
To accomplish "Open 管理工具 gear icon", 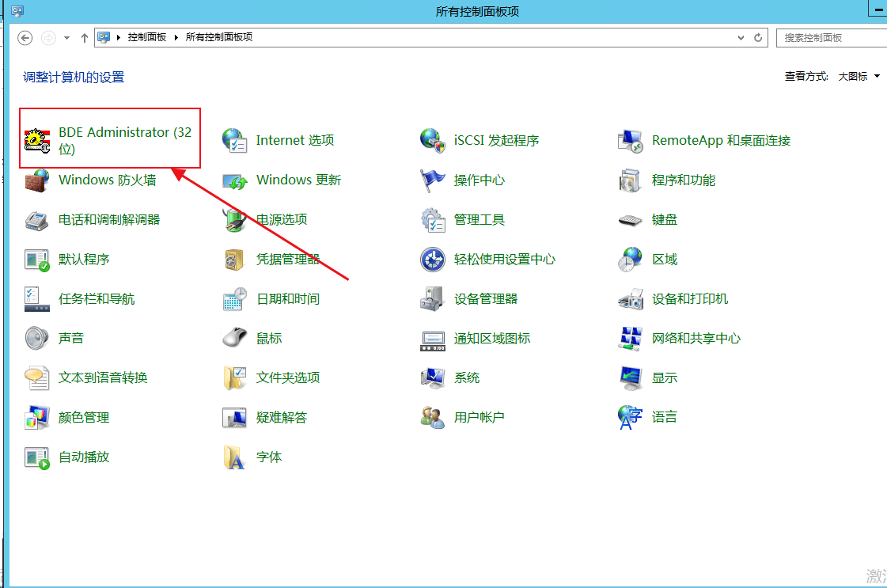I will [433, 219].
